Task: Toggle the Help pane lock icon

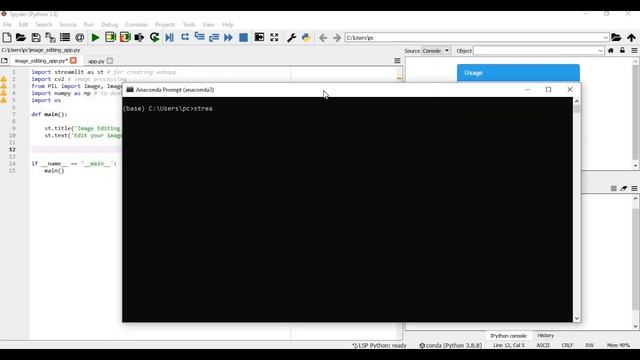Action: [622, 51]
